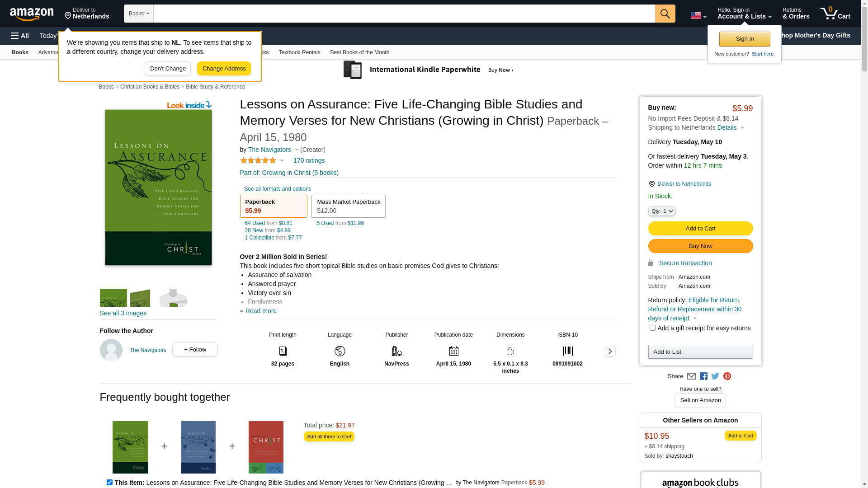
Task: Open the Qty quantity dropdown
Action: [662, 211]
